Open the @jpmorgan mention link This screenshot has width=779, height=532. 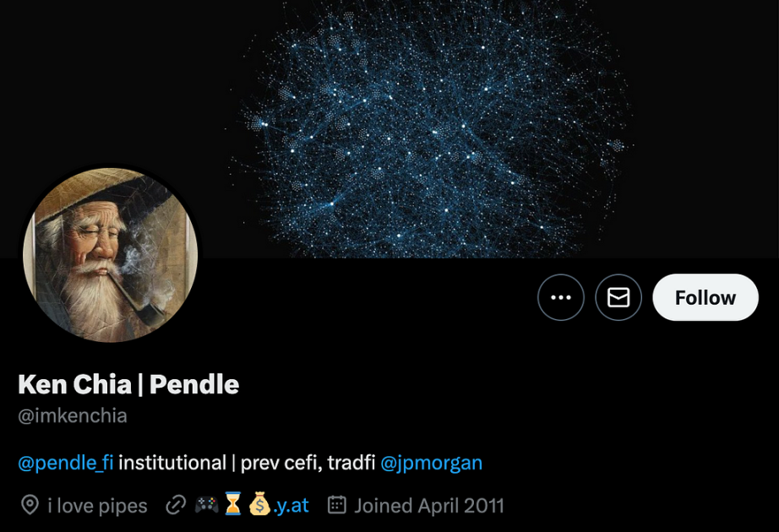[x=431, y=463]
